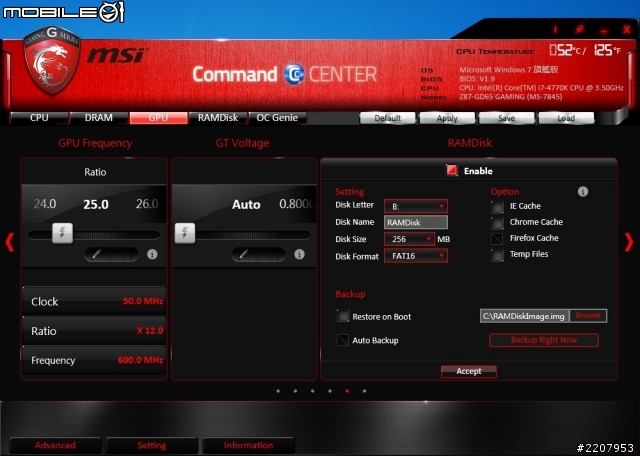Click the pin/detach icon in title bar

coord(579,29)
